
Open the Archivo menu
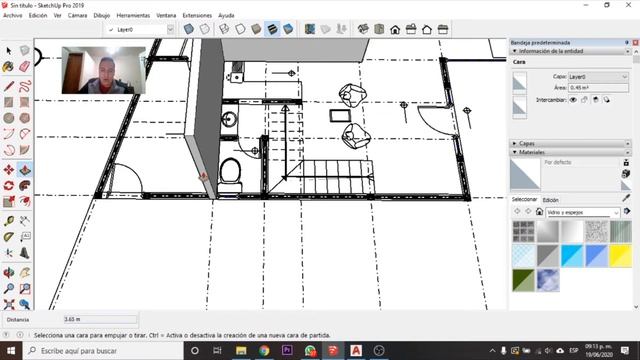click(13, 16)
